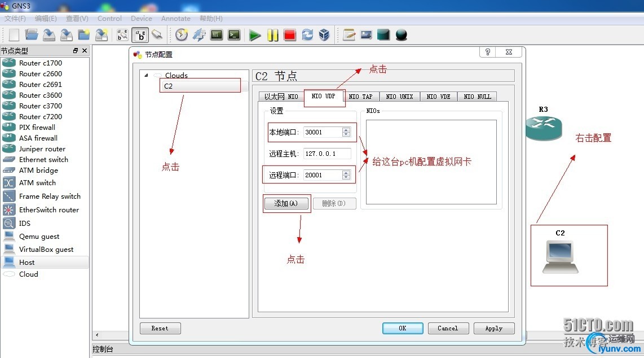Viewport: 644px width, 358px height.
Task: Click the Reset button
Action: tap(160, 329)
